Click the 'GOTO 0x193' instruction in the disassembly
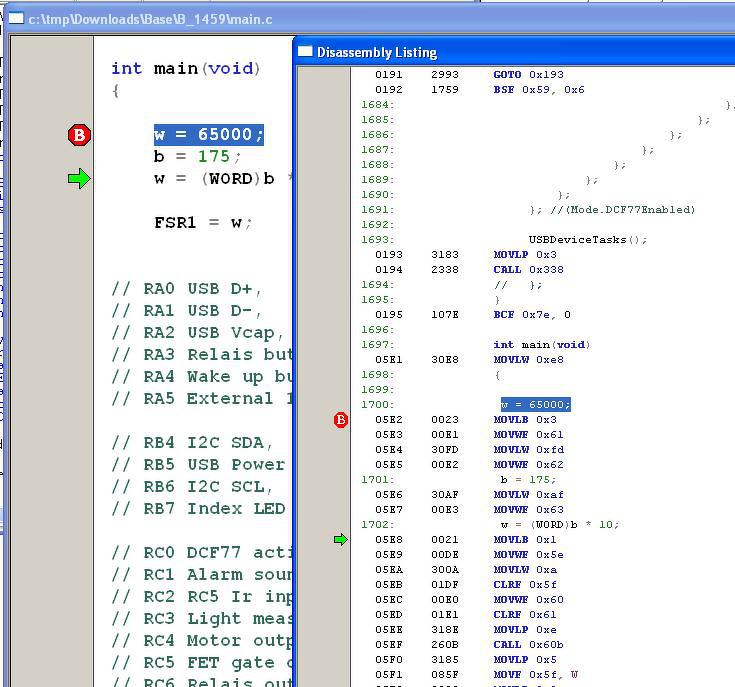The image size is (735, 687). click(x=528, y=75)
